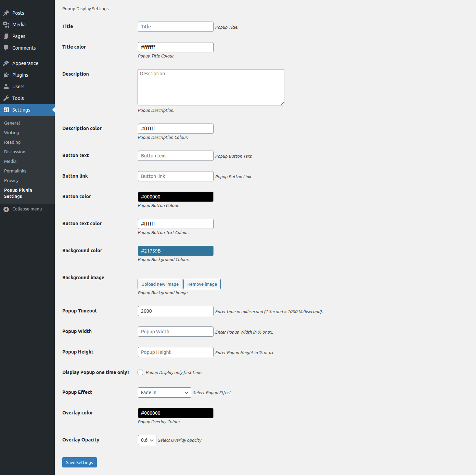Screen dimensions: 476x475
Task: Click the 'Select Overlay opacity' hint text
Action: pos(180,440)
